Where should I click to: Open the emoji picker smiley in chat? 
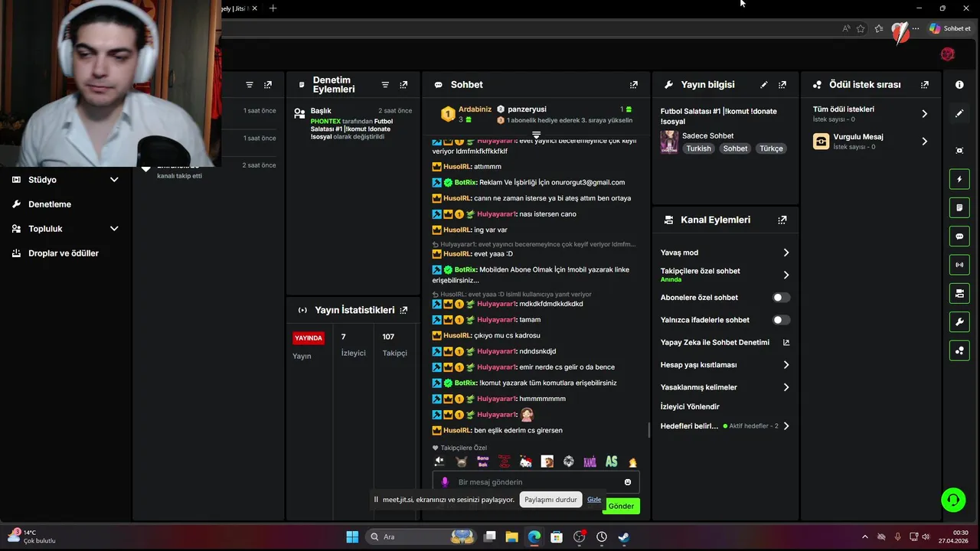click(x=628, y=482)
